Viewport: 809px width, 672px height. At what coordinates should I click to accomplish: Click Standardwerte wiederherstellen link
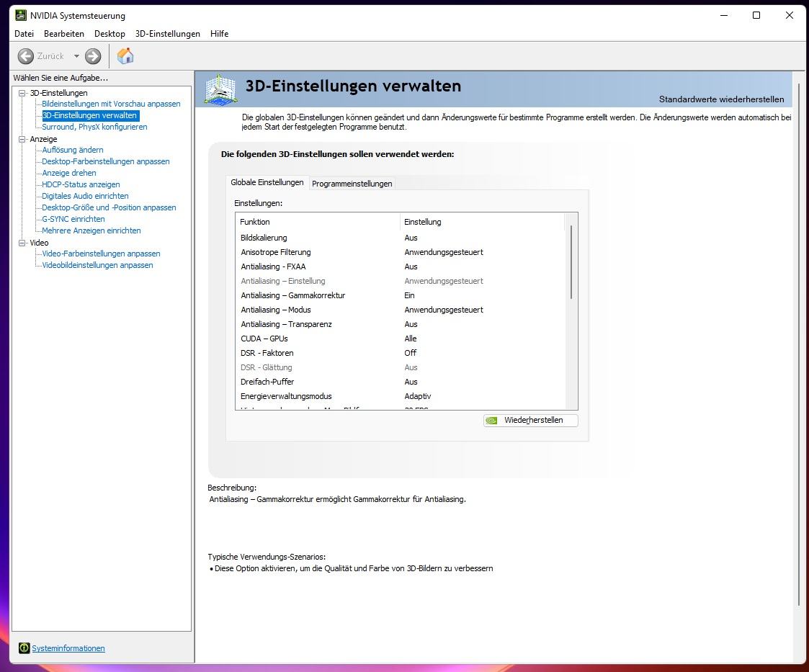(721, 99)
